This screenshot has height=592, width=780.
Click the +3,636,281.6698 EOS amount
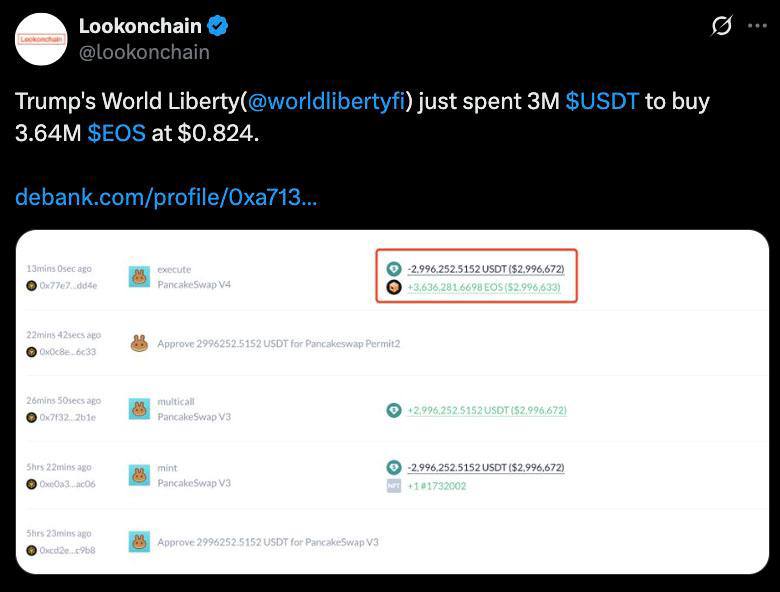point(484,287)
